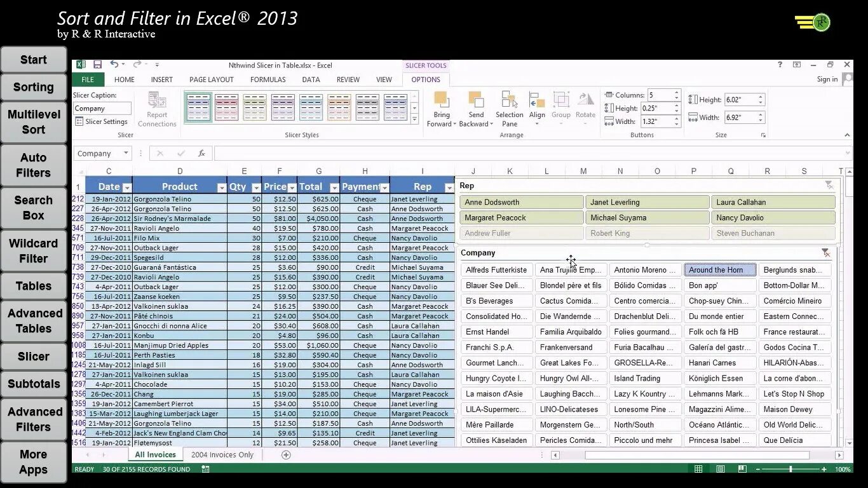
Task: Collapse the ribbon with the arrow
Action: 847,135
